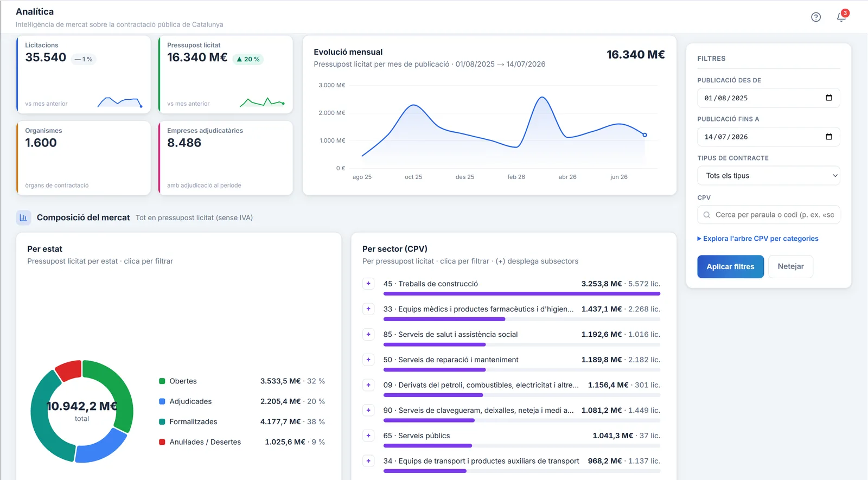Click the CPV search input field
The image size is (868, 480).
(x=768, y=215)
